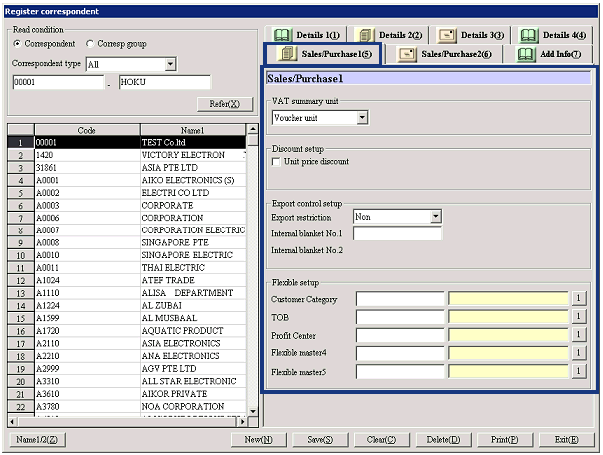The width and height of the screenshot is (603, 455).
Task: Open the Export restriction dropdown
Action: [436, 216]
